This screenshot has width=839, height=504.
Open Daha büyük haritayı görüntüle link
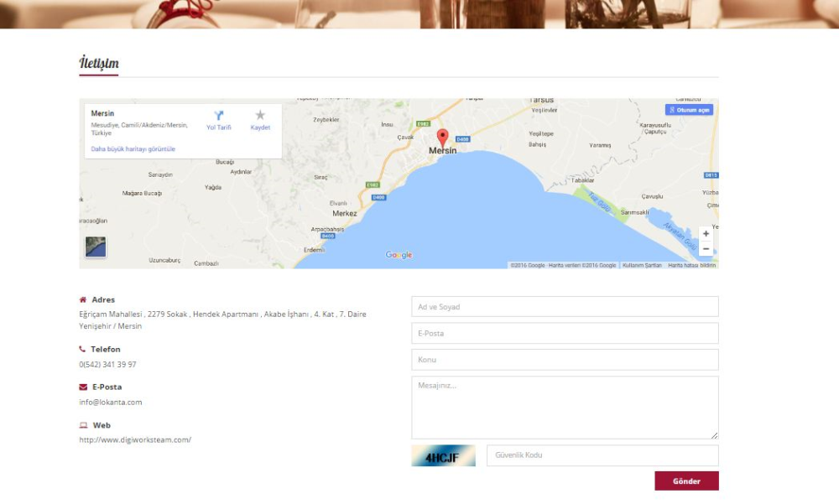pyautogui.click(x=133, y=148)
